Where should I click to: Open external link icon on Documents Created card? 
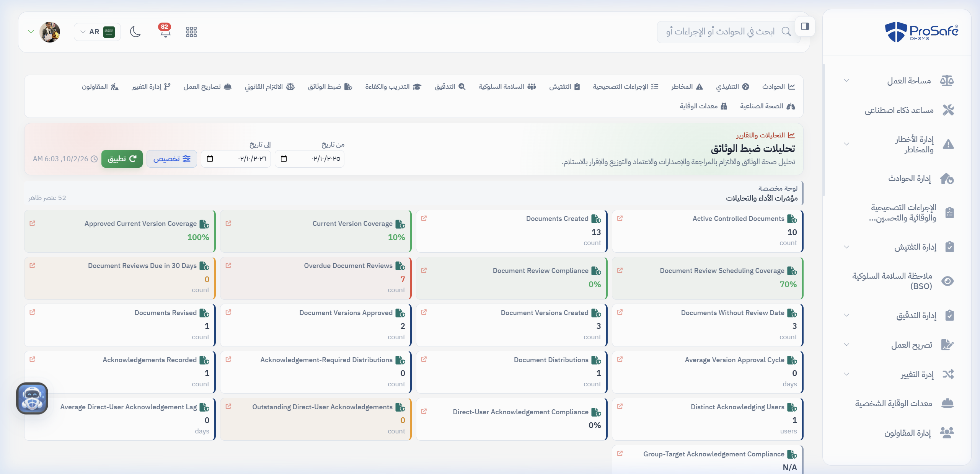click(x=424, y=218)
